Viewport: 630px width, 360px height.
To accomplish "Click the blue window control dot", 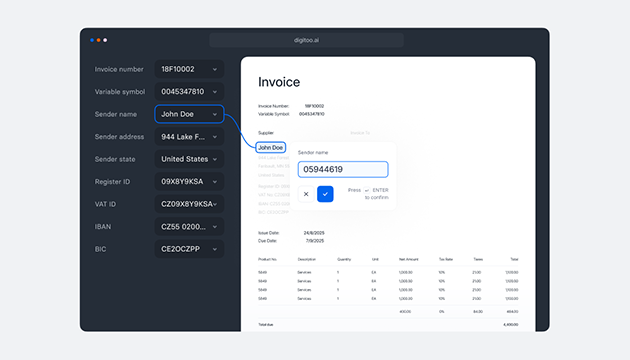I will pos(92,40).
